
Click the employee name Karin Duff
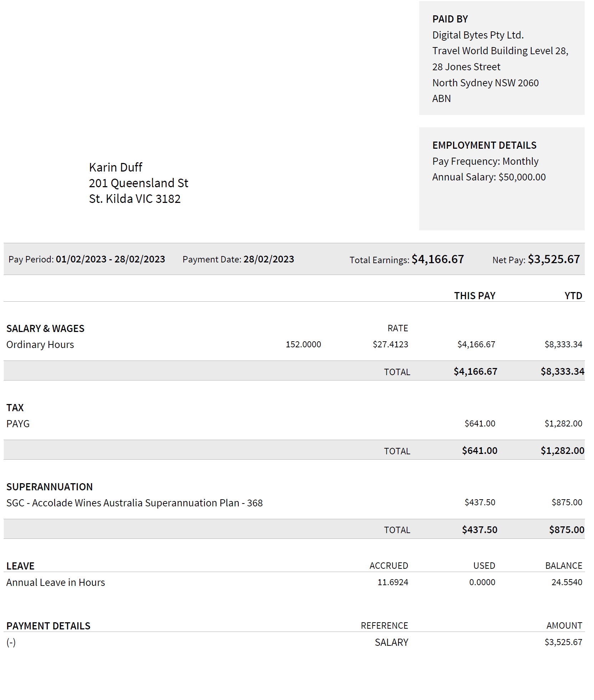pos(116,167)
